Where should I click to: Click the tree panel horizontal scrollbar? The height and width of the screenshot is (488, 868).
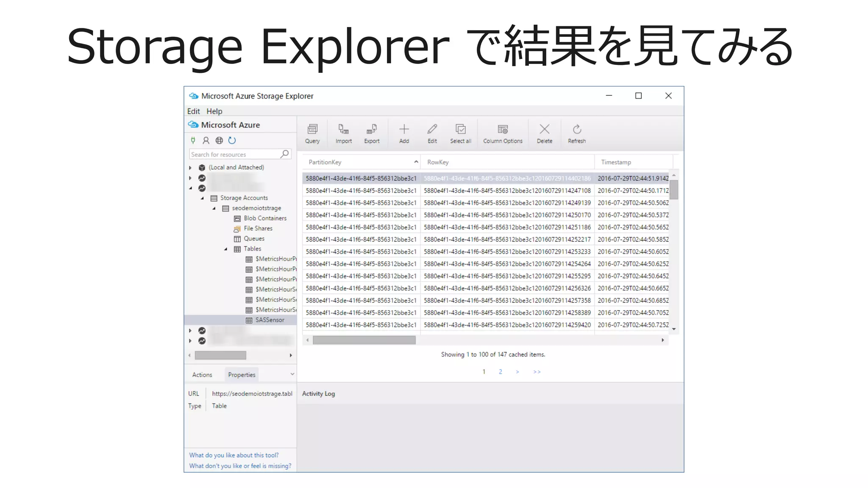(220, 355)
